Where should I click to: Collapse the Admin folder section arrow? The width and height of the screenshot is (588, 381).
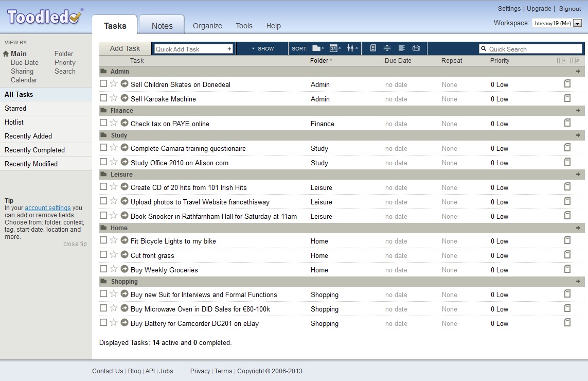coord(578,72)
